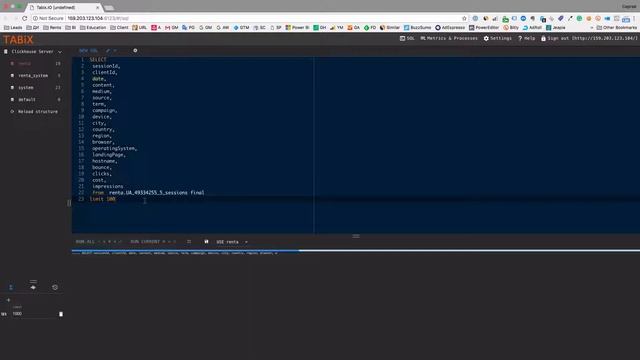
Task: Open the BuzzSumo bookmark
Action: 417,28
